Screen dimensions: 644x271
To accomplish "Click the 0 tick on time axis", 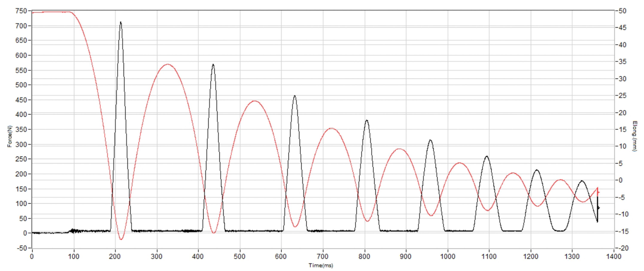I will pos(32,256).
